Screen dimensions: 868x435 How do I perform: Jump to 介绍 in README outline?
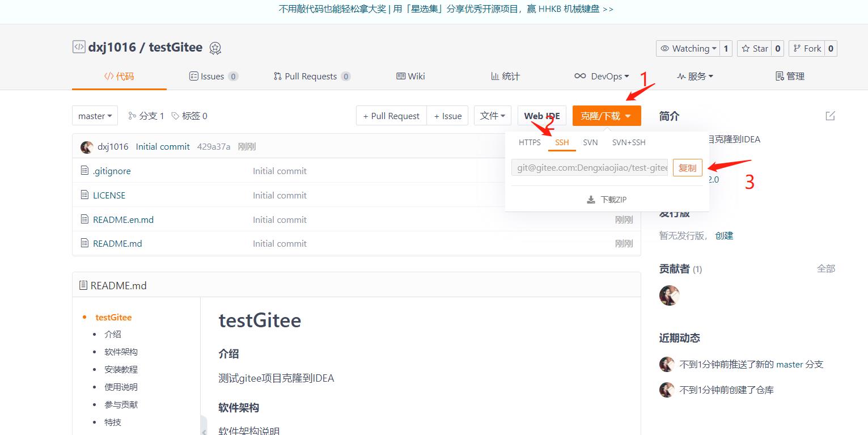(113, 334)
